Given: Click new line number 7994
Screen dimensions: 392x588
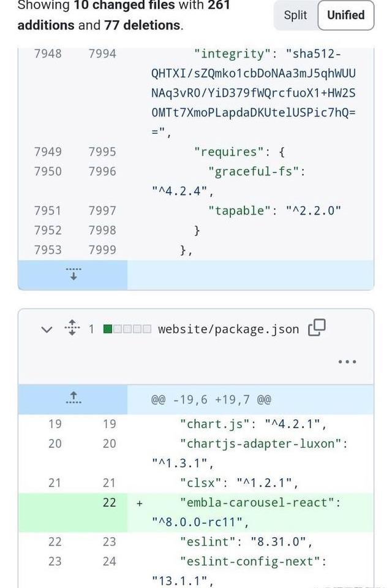Looking at the screenshot, I should tap(102, 53).
